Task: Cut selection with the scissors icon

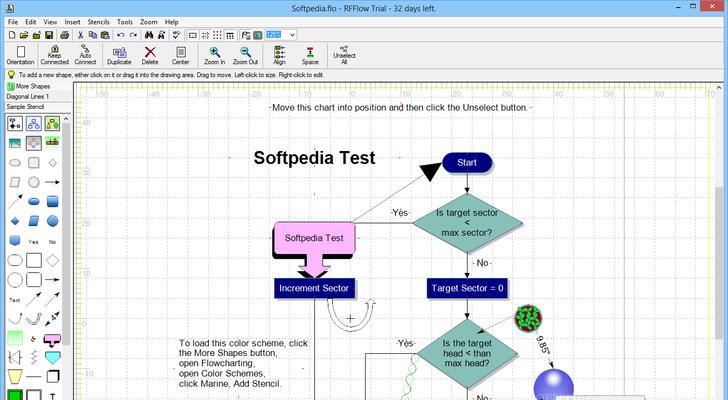Action: (80, 35)
